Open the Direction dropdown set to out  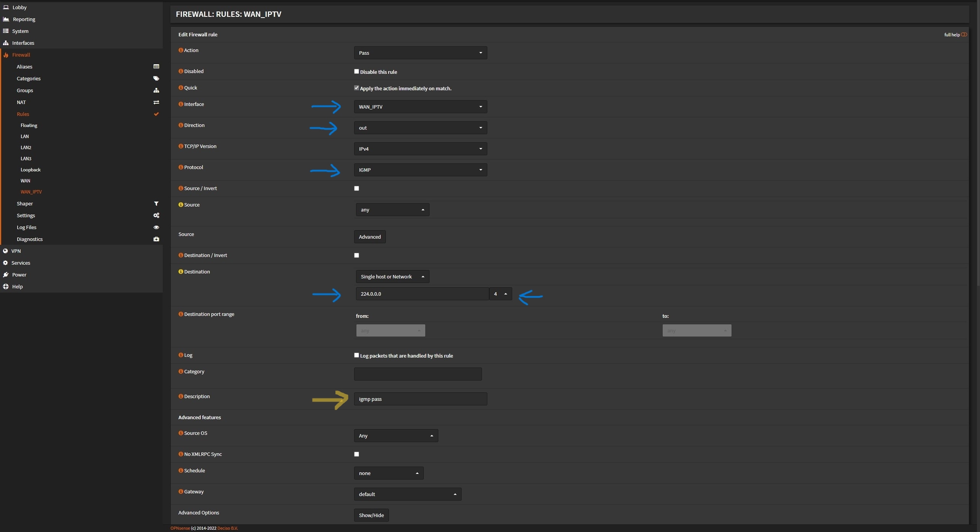click(x=420, y=128)
